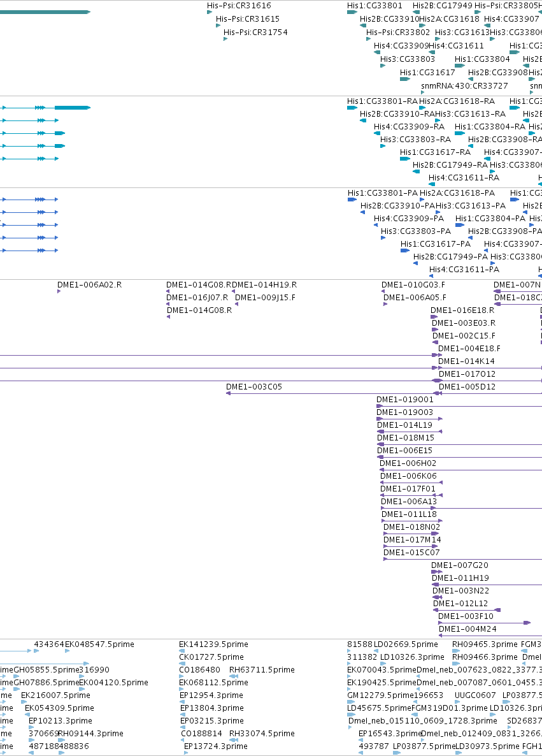The image size is (542, 756).
Task: Select the His-Psi:CR31616 gene label
Action: coord(239,6)
